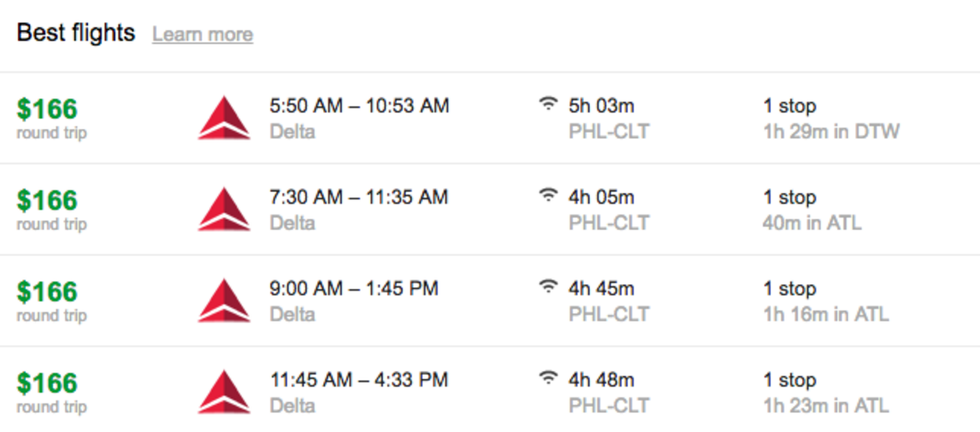Click the 1h 29m in DTW layover

point(831,132)
